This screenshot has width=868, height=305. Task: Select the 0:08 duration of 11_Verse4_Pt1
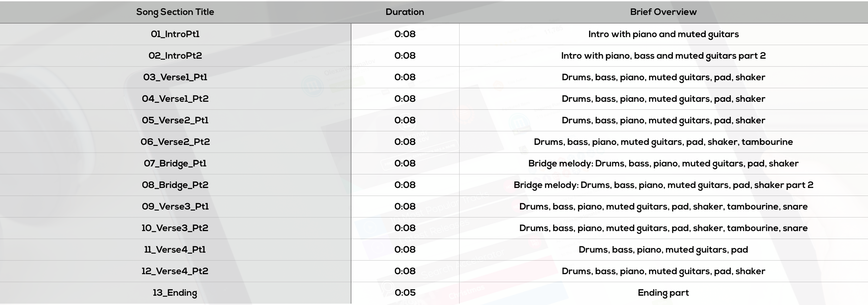click(x=405, y=249)
